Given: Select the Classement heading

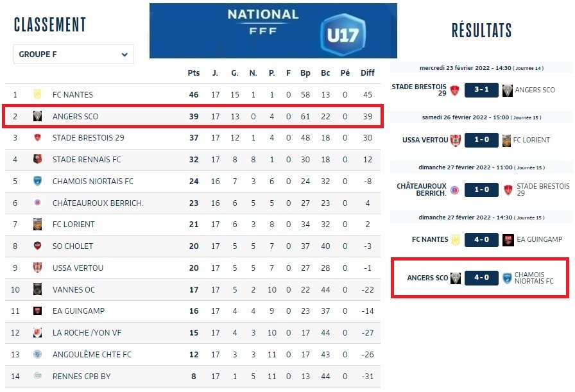Looking at the screenshot, I should 50,24.
